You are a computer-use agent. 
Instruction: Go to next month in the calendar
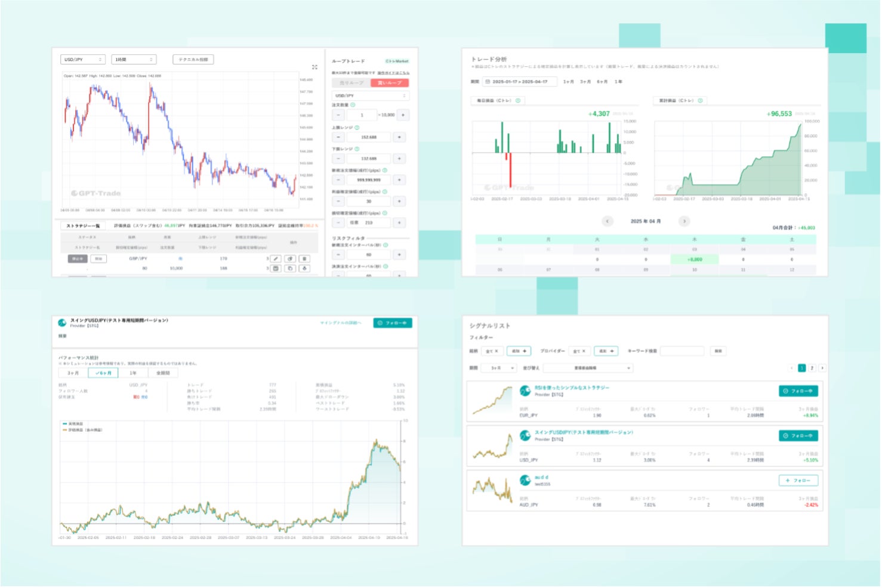684,221
